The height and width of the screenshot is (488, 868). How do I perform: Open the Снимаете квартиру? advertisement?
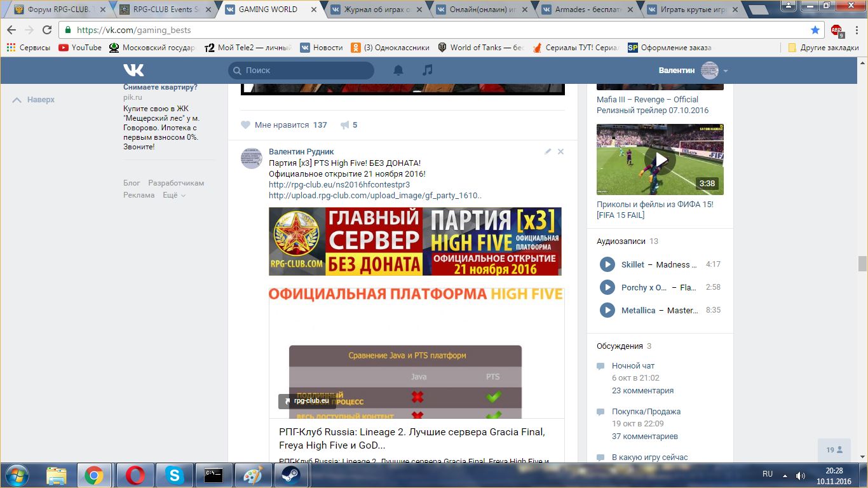pos(160,87)
